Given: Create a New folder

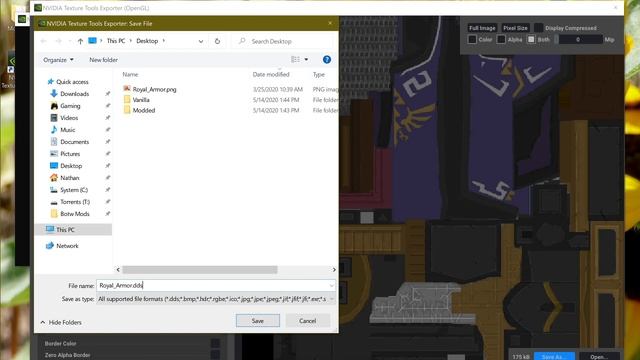Looking at the screenshot, I should 103,60.
